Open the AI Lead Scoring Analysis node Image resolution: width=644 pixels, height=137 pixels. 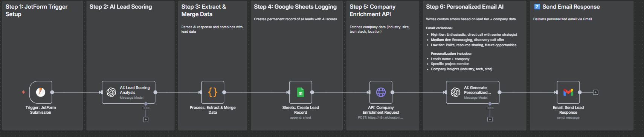[x=128, y=92]
